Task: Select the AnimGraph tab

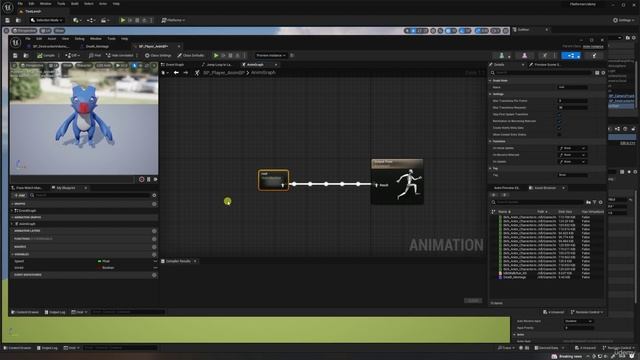Action: (256, 65)
